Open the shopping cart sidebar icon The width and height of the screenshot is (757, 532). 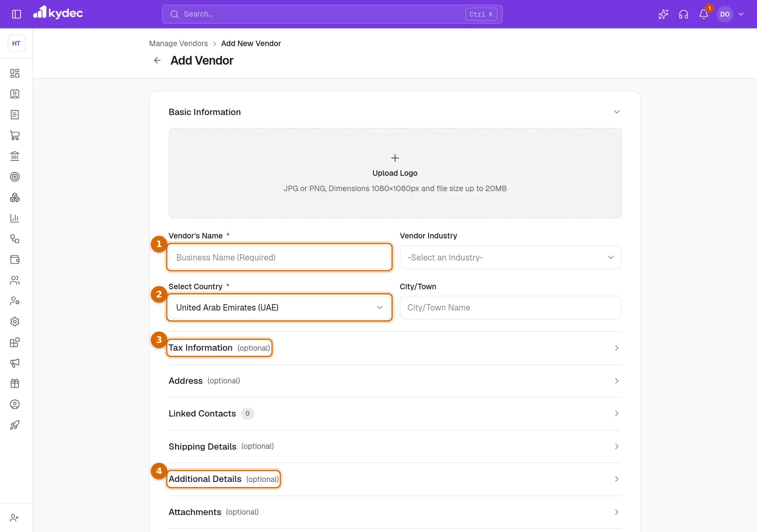[15, 136]
